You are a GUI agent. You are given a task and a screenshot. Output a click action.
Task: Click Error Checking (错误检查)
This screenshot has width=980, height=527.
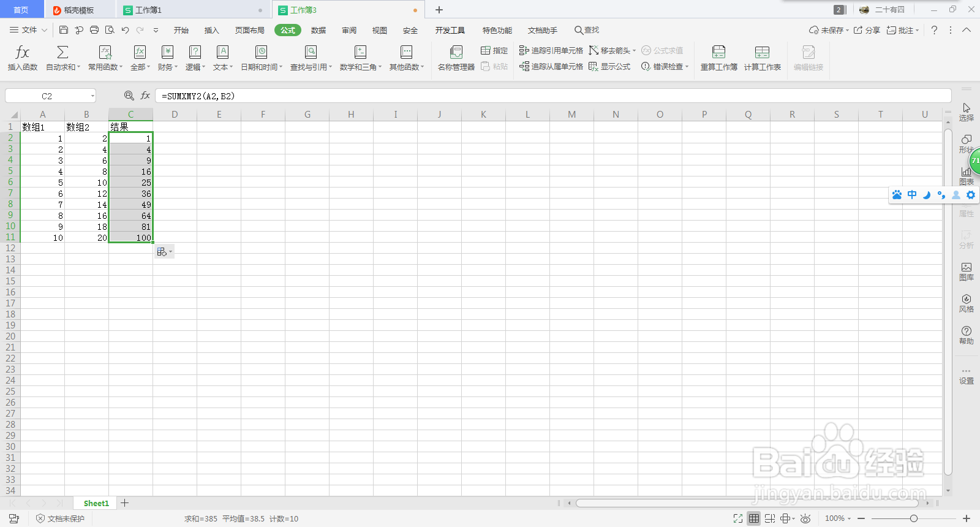point(665,66)
